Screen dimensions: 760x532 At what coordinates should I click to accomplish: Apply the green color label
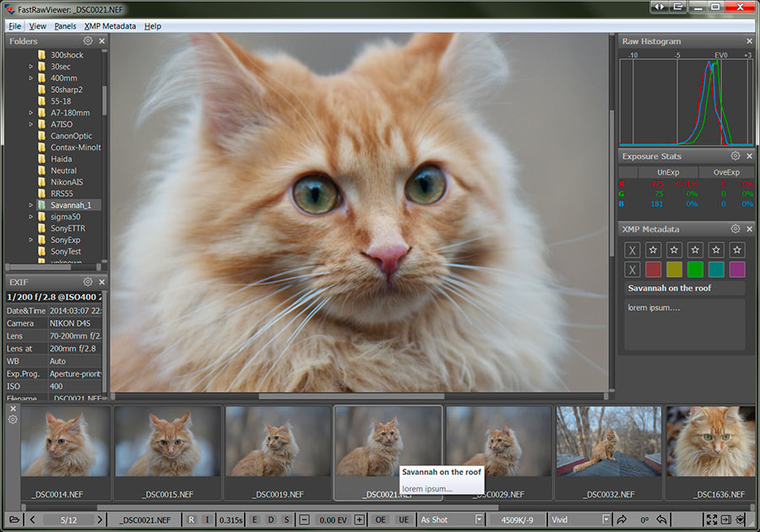pos(695,269)
